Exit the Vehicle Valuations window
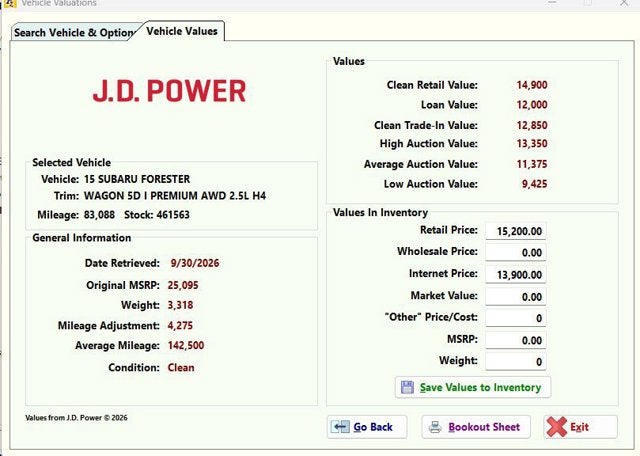 [580, 427]
